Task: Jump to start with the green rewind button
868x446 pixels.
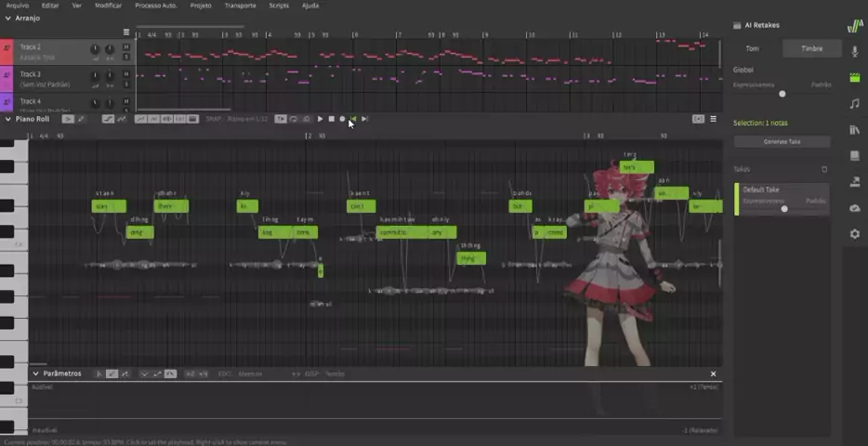Action: 353,119
